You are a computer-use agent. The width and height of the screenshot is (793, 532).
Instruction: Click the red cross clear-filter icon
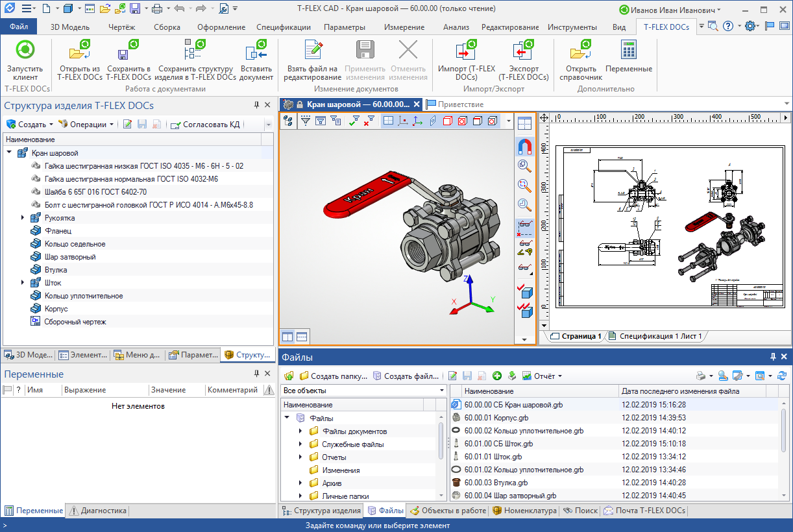click(369, 121)
